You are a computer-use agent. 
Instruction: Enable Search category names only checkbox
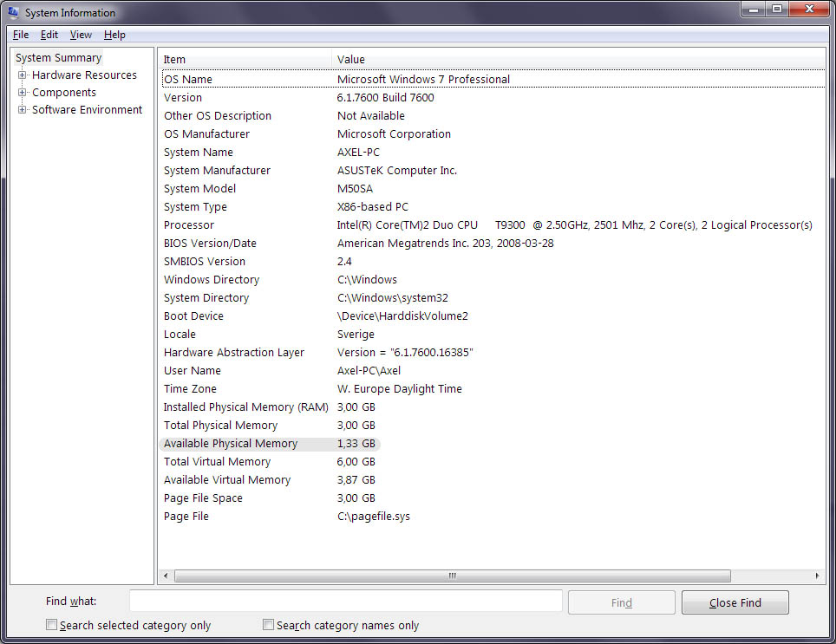tap(268, 625)
